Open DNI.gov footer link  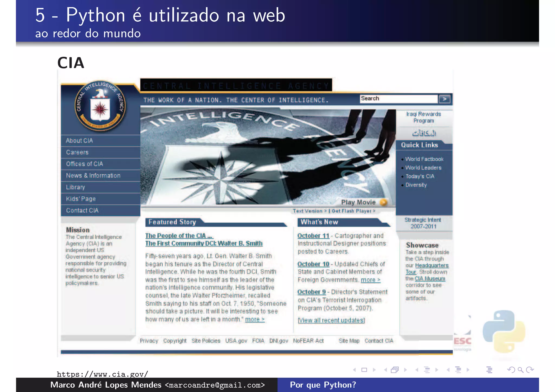point(279,341)
